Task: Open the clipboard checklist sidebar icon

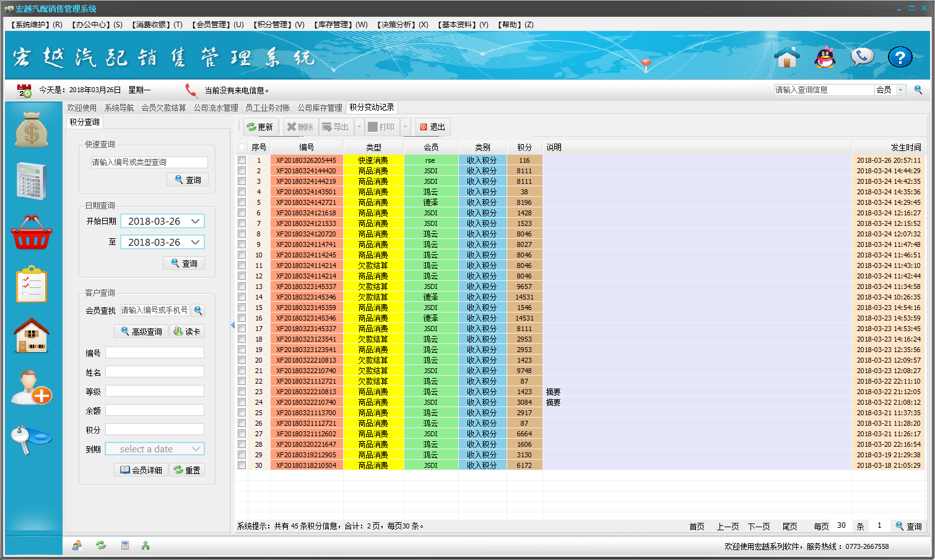Action: (x=32, y=284)
